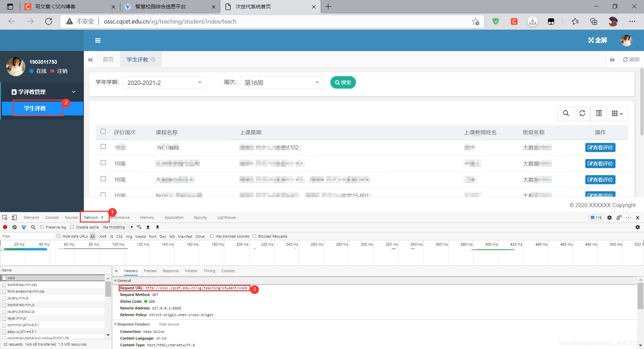Enable the Disable cache checkbox
The height and width of the screenshot is (349, 644).
72,227
